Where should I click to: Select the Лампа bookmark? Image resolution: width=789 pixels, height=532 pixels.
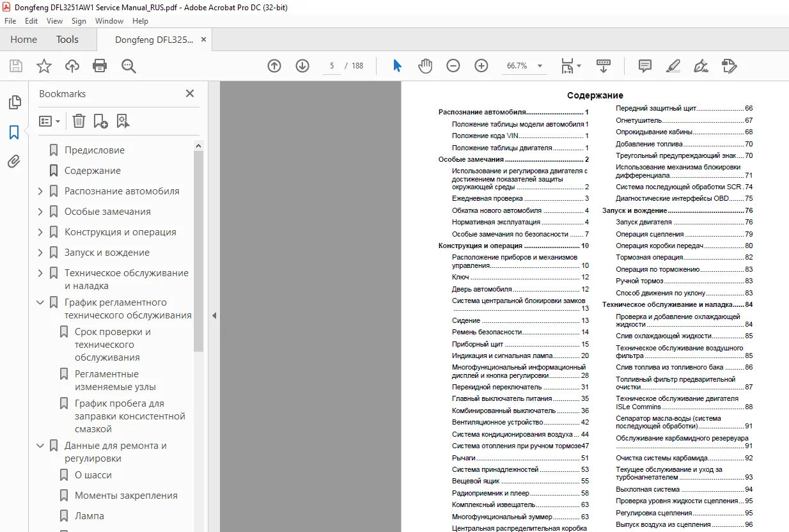click(x=90, y=516)
